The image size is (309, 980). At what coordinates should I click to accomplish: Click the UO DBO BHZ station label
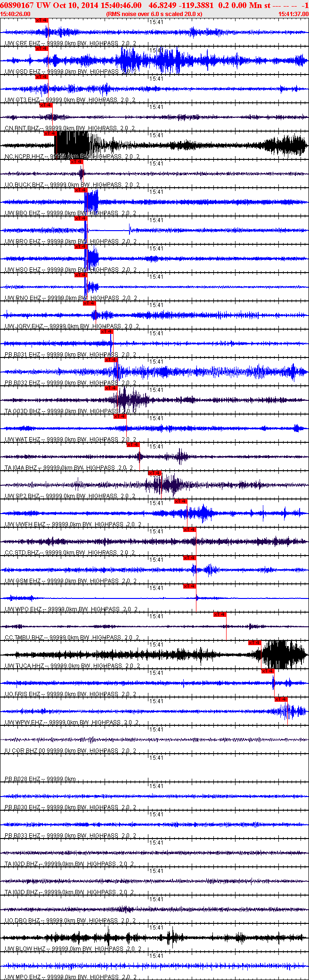click(23, 921)
